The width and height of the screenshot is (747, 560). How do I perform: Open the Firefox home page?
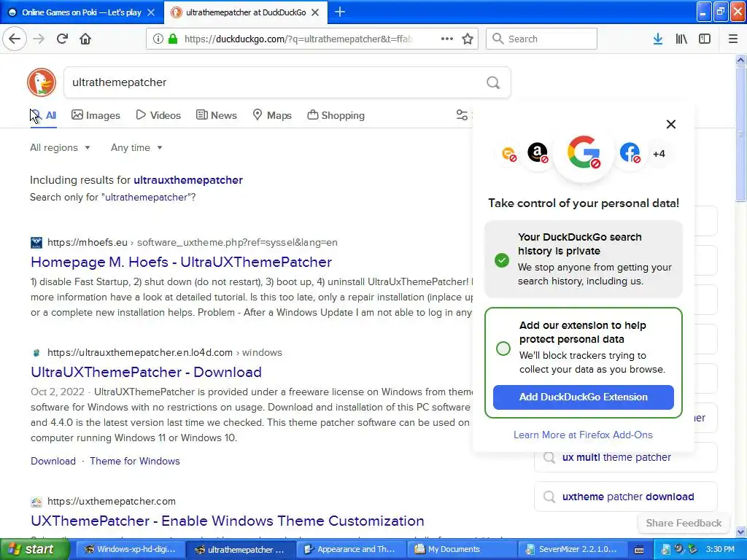pyautogui.click(x=85, y=39)
